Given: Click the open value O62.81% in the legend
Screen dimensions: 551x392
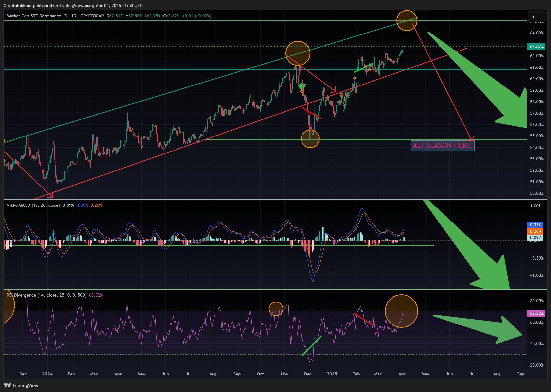Looking at the screenshot, I should pos(115,16).
